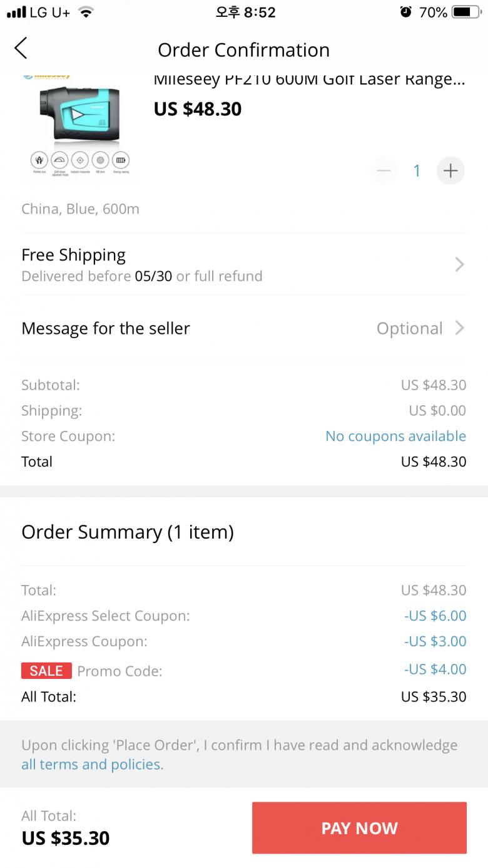Tap the Wi-Fi icon in status bar
The width and height of the screenshot is (488, 868).
(86, 12)
